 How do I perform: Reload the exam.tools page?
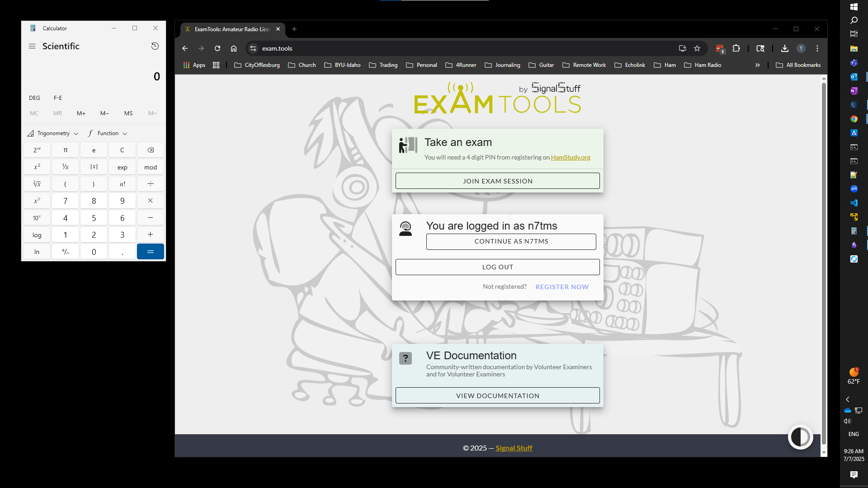(x=217, y=48)
